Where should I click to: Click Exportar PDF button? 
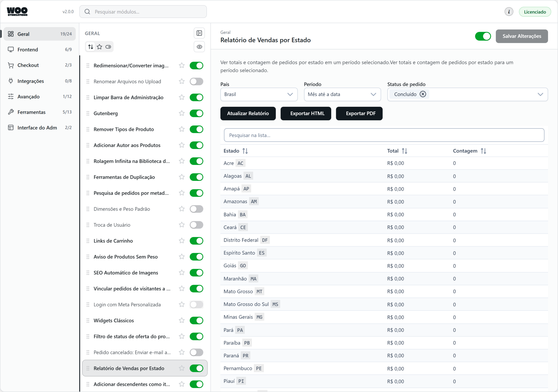coord(359,114)
